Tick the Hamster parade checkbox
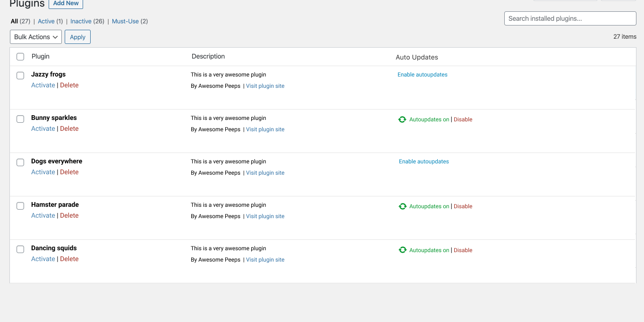 [20, 206]
